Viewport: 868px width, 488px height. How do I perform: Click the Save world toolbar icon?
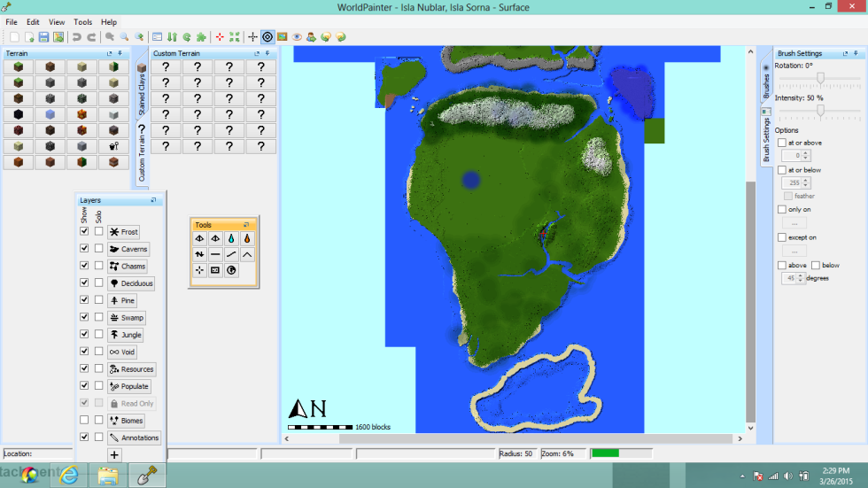(43, 37)
